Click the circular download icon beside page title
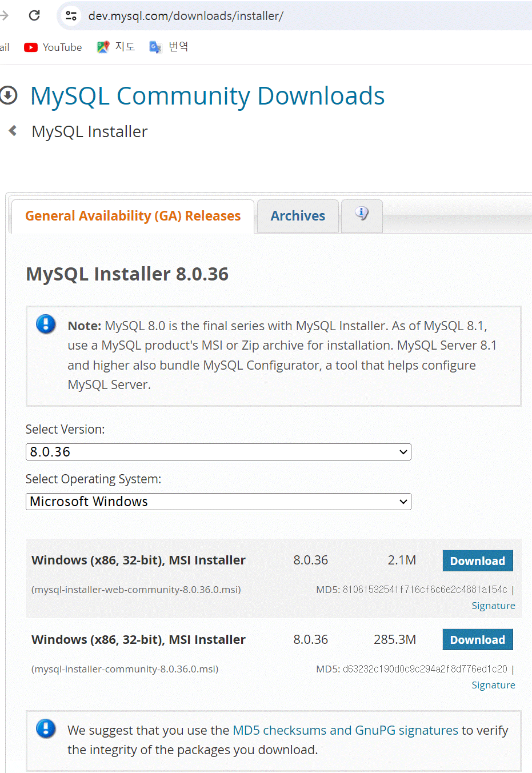 pyautogui.click(x=9, y=95)
